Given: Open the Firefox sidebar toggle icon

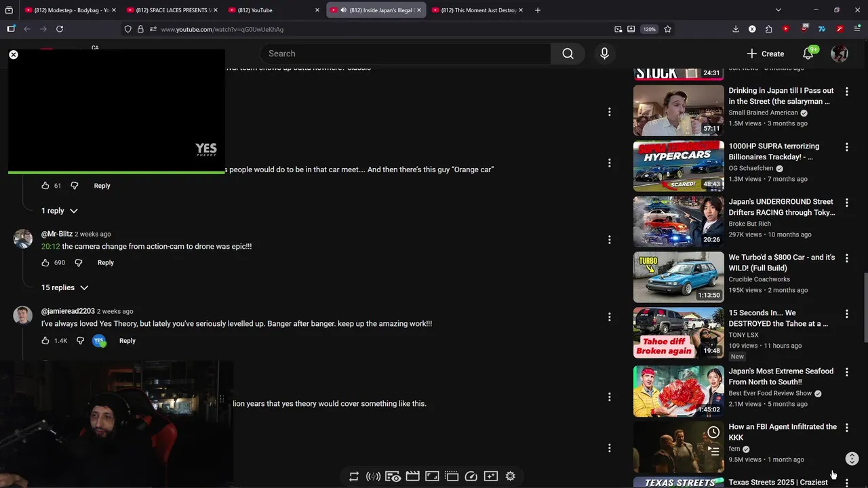Looking at the screenshot, I should (11, 29).
